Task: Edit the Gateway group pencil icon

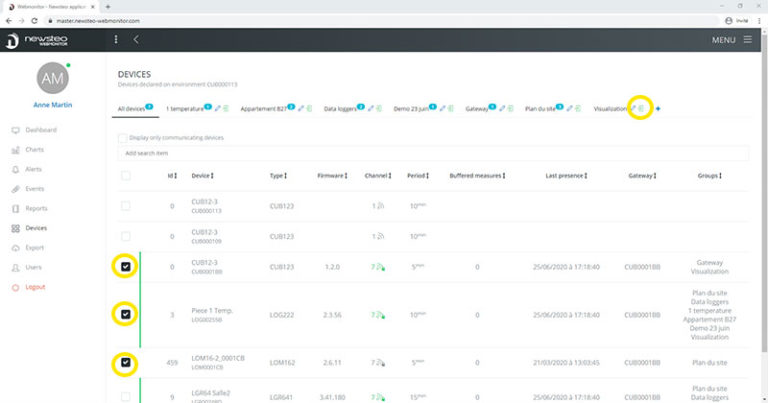Action: click(502, 108)
